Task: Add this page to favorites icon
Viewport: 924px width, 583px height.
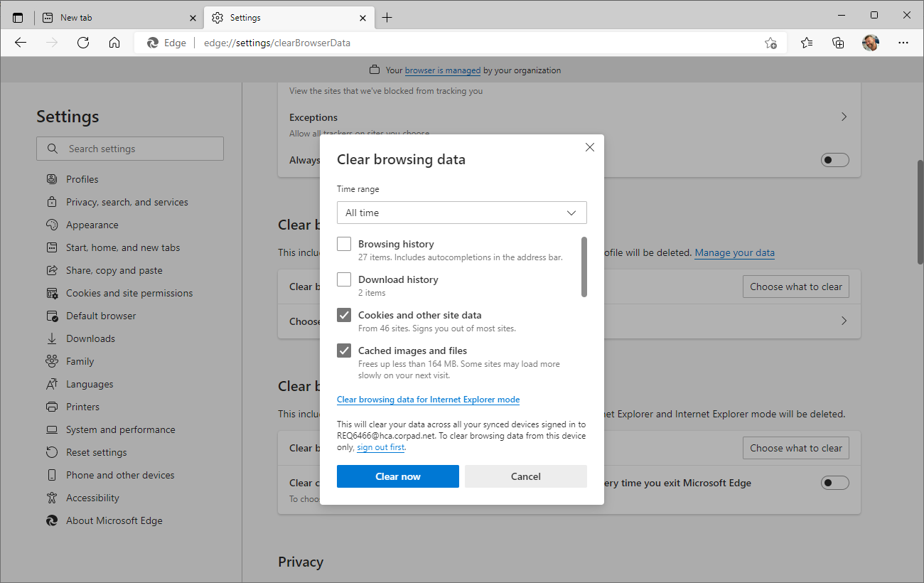Action: (x=770, y=43)
